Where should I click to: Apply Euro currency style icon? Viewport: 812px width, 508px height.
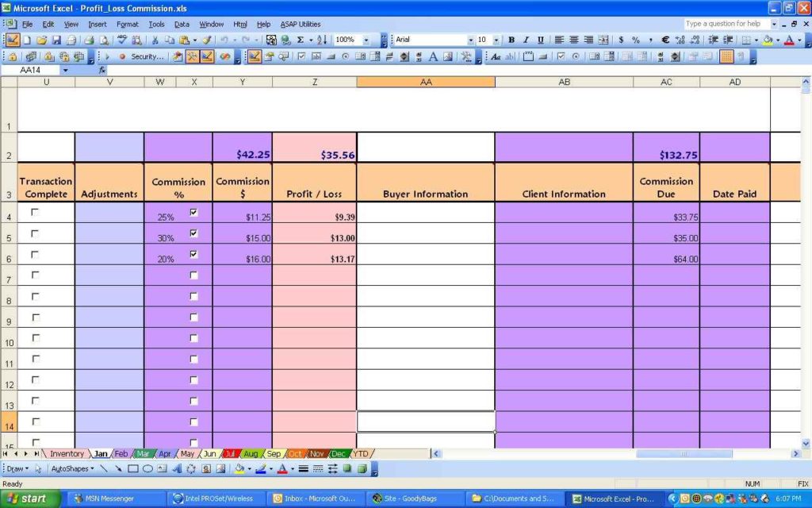(665, 40)
